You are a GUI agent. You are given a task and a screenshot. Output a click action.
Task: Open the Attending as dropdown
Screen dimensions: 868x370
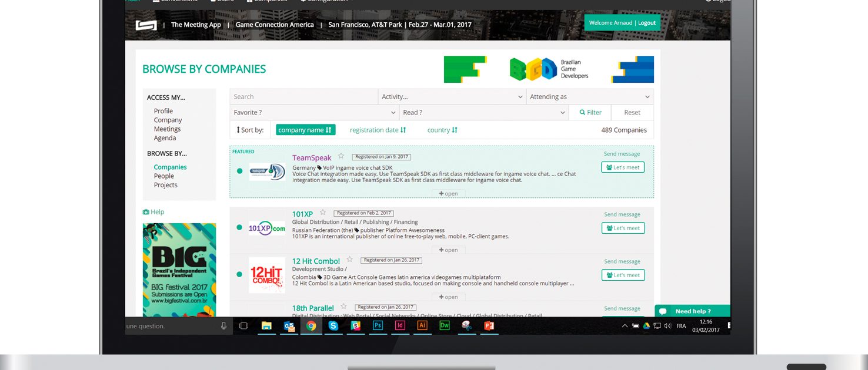tap(590, 96)
